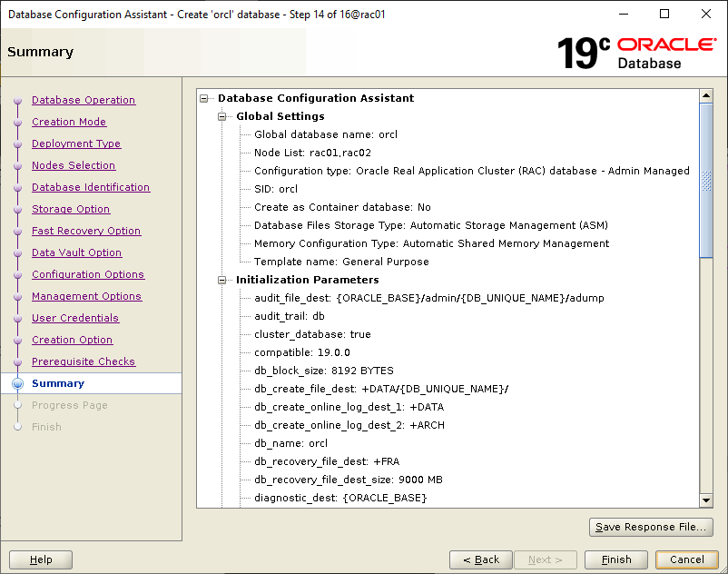
Task: Select the Fast Recovery Option step
Action: (x=86, y=231)
